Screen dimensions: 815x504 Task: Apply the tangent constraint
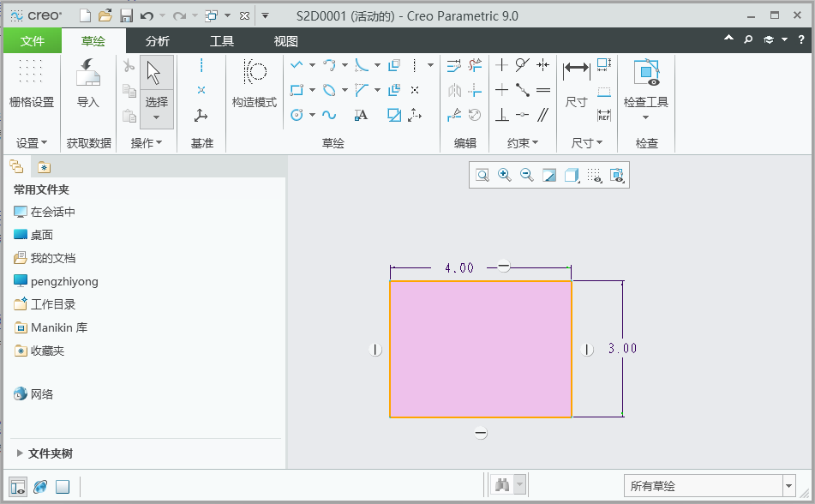tap(523, 65)
